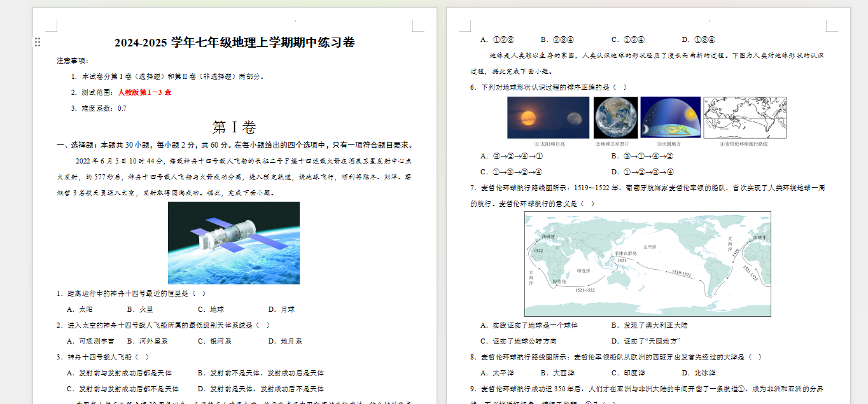Click the 1519-1521 route label on the map
868x404 pixels.
681,273
